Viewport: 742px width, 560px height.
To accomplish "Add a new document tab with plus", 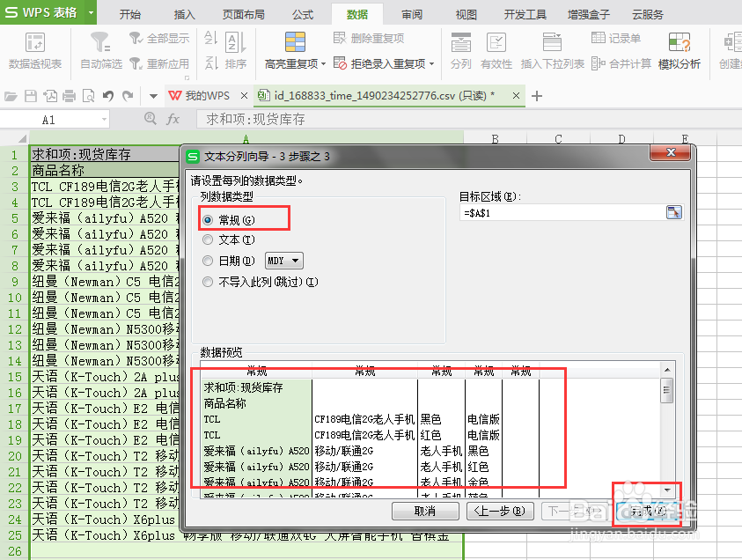I will pyautogui.click(x=537, y=96).
